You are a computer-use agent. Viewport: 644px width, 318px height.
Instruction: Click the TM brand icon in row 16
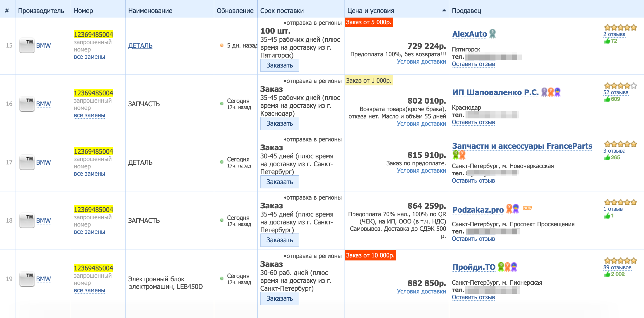[27, 104]
